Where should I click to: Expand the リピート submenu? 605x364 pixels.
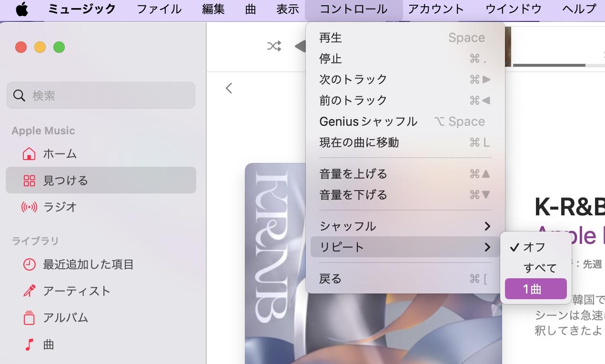pos(405,247)
